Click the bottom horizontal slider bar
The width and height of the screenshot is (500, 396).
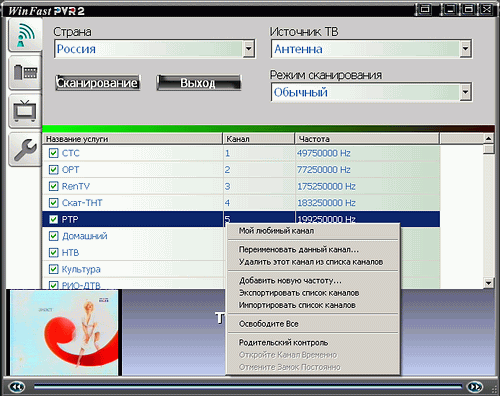[x=248, y=387]
